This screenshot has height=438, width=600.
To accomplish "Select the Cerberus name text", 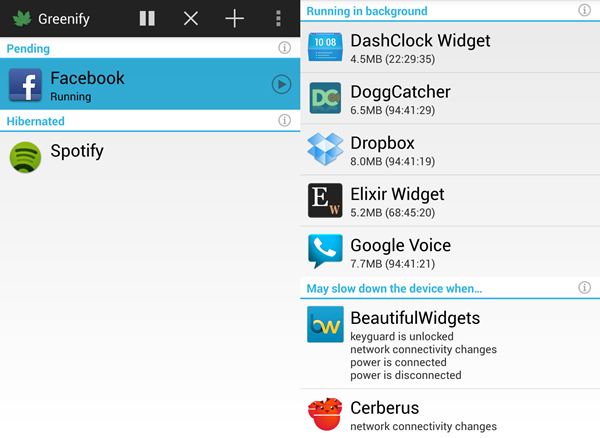I will click(385, 408).
